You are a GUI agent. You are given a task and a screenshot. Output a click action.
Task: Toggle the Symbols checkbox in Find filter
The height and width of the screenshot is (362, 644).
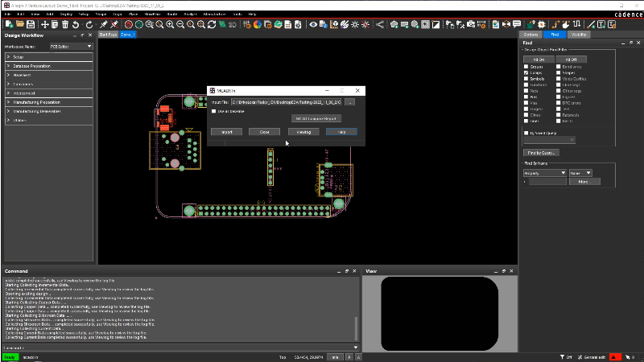[x=526, y=79]
